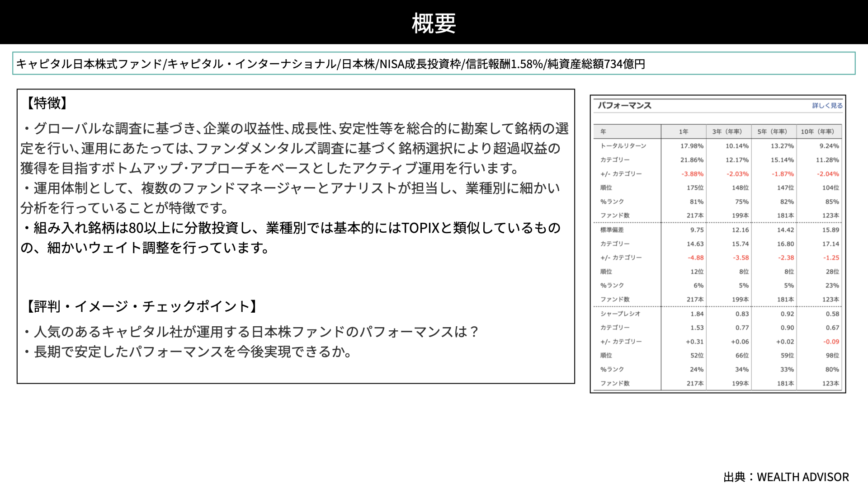Click the 12位 rank cell
868x488 pixels.
[x=697, y=272]
